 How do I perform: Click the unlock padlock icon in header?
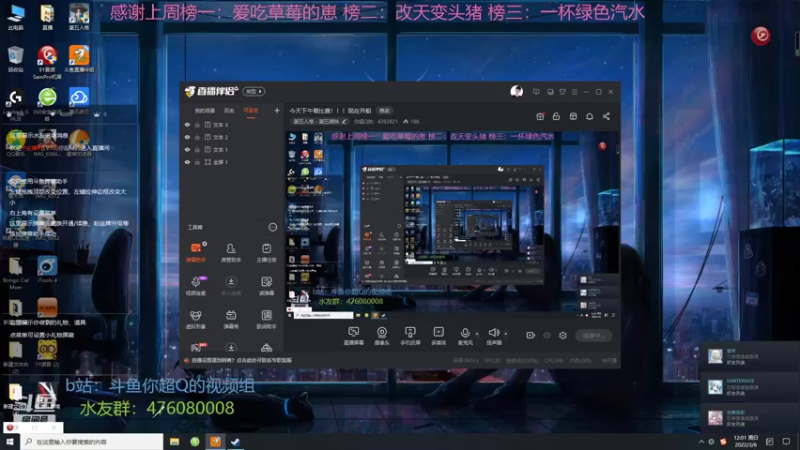[x=556, y=116]
